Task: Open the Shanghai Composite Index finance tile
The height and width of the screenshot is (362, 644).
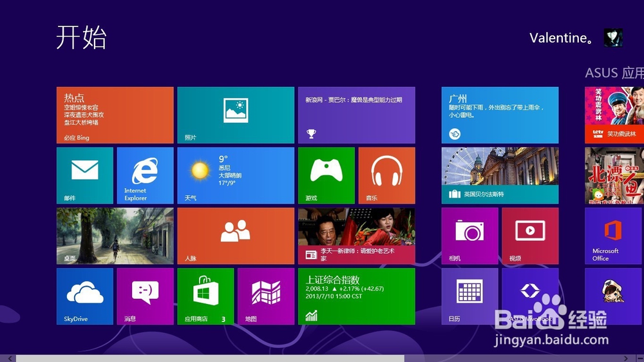Action: 357,296
